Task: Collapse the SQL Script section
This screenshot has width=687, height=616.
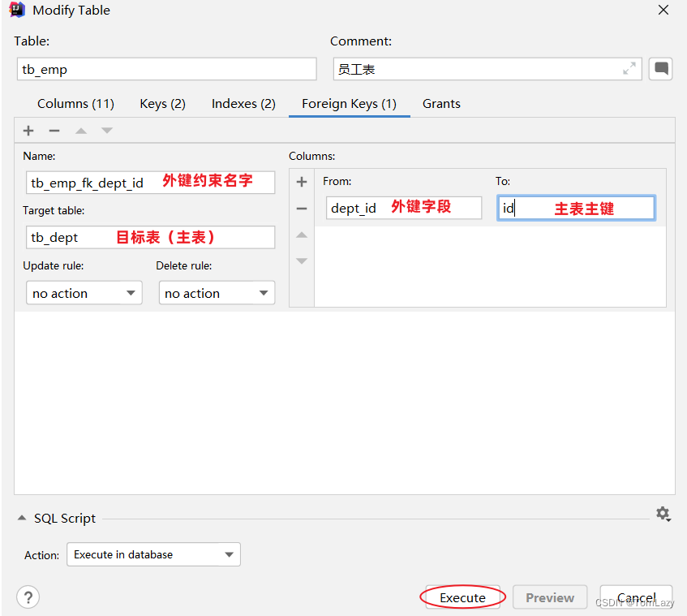Action: 21,519
